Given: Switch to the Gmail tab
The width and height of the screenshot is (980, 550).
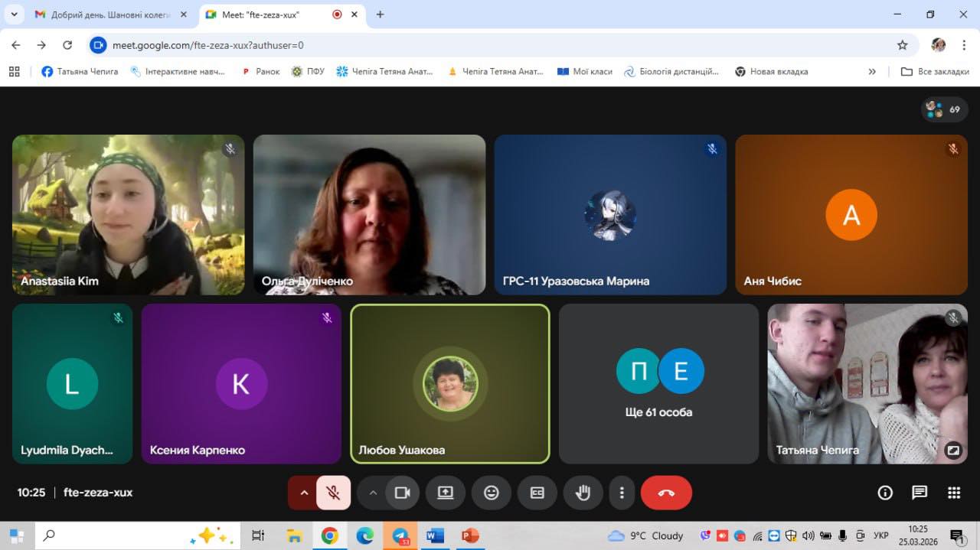Looking at the screenshot, I should click(109, 15).
